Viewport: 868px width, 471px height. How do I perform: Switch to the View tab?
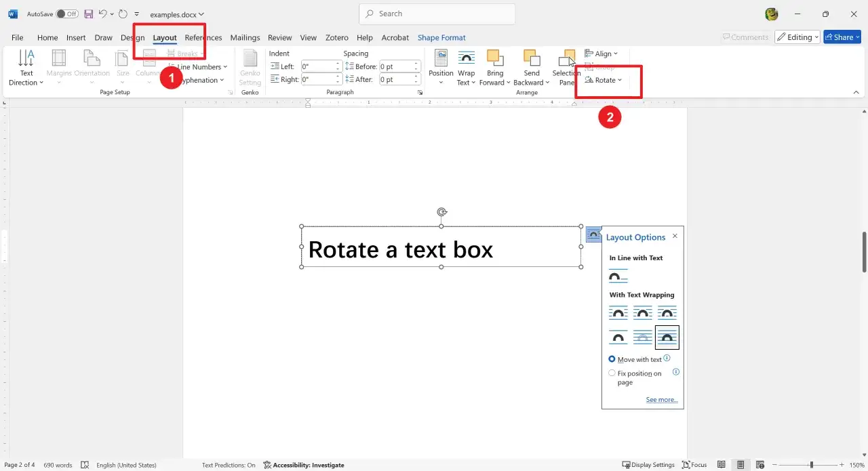[x=309, y=38]
